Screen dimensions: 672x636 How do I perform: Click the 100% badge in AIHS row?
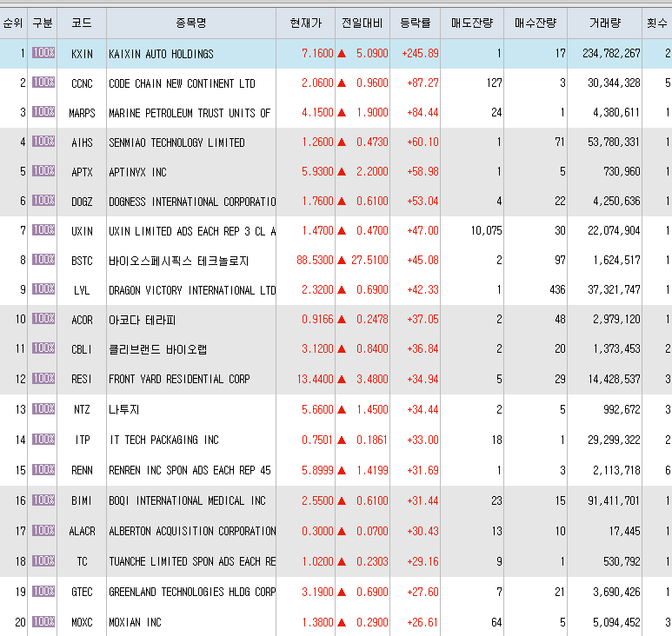tap(43, 142)
